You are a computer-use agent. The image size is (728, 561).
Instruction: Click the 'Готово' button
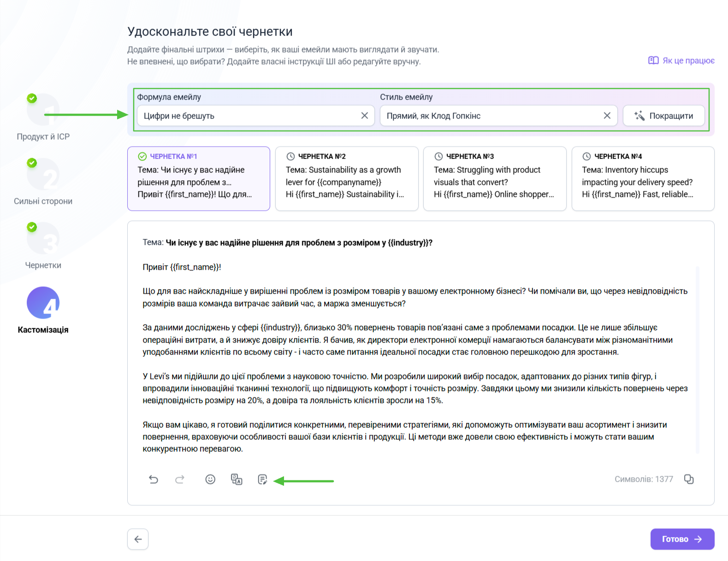[682, 539]
